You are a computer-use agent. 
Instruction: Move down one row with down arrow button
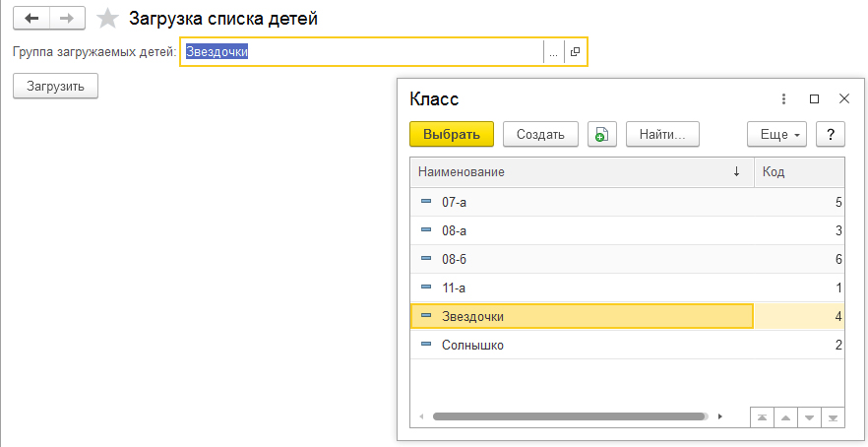point(809,417)
